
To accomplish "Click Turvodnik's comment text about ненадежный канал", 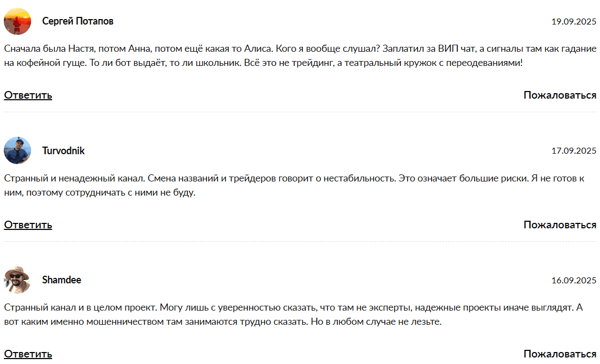I will pyautogui.click(x=294, y=185).
